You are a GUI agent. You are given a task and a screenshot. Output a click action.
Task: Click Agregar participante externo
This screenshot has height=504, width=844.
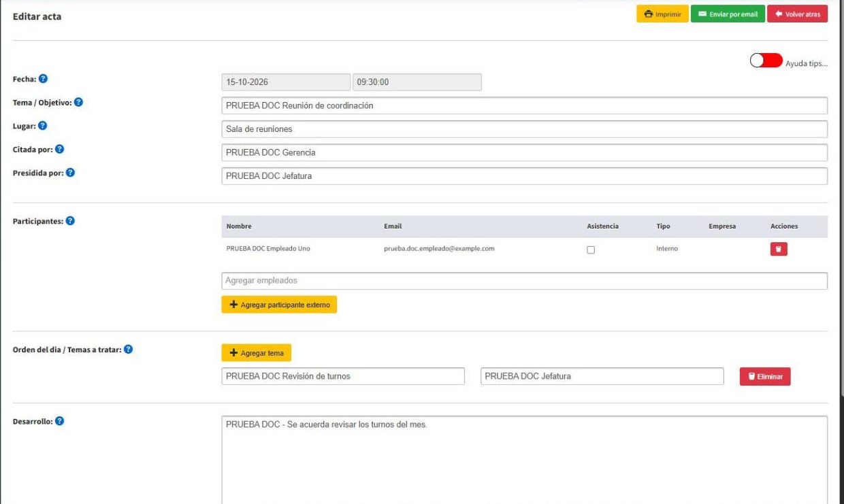pos(279,305)
